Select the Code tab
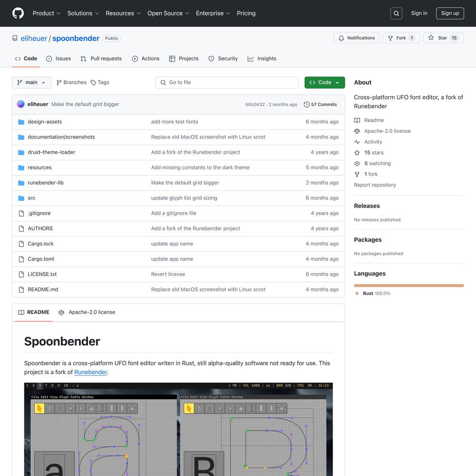Screen dimensions: 476x476 coord(26,59)
